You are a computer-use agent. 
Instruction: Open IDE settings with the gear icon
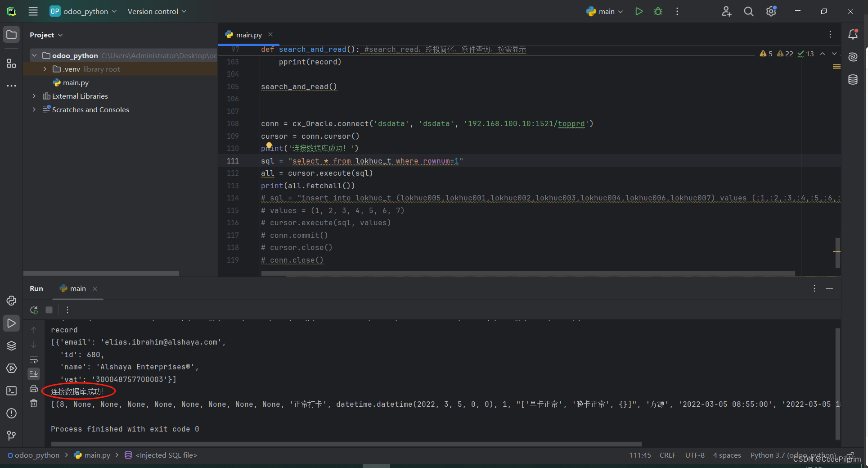[x=771, y=11]
